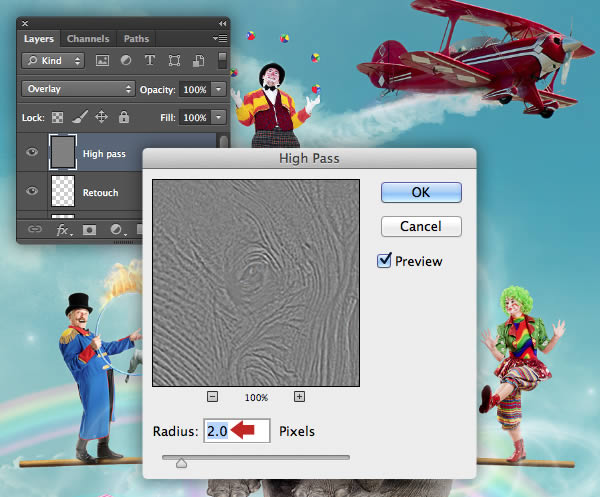This screenshot has height=497, width=600.
Task: Click the Radius slider handle
Action: [x=181, y=463]
